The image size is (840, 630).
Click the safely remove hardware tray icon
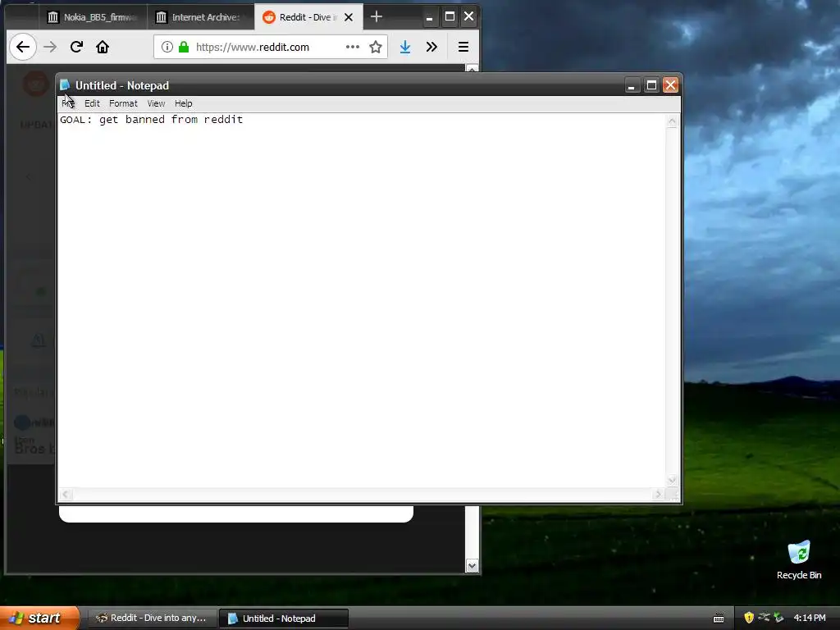778,618
